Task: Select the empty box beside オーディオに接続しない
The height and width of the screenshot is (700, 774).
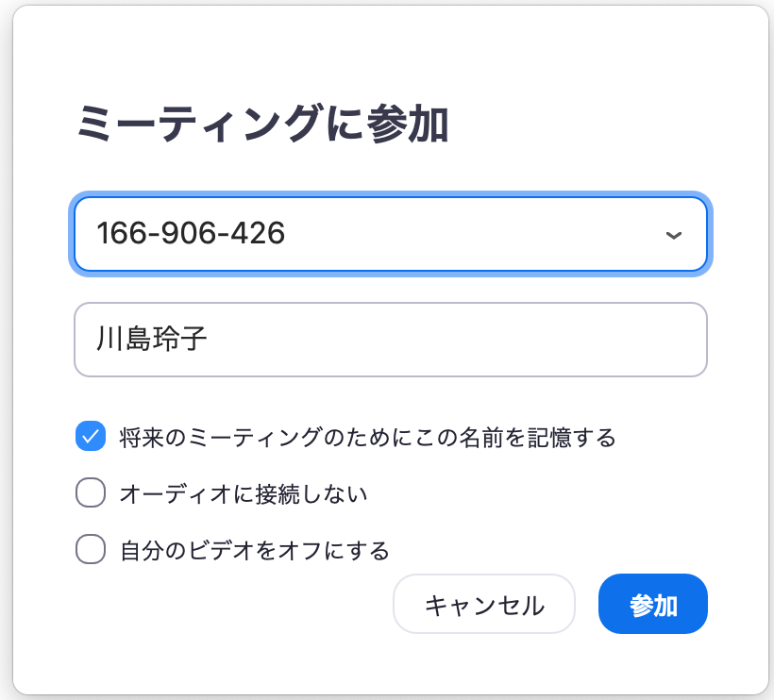Action: pos(90,492)
